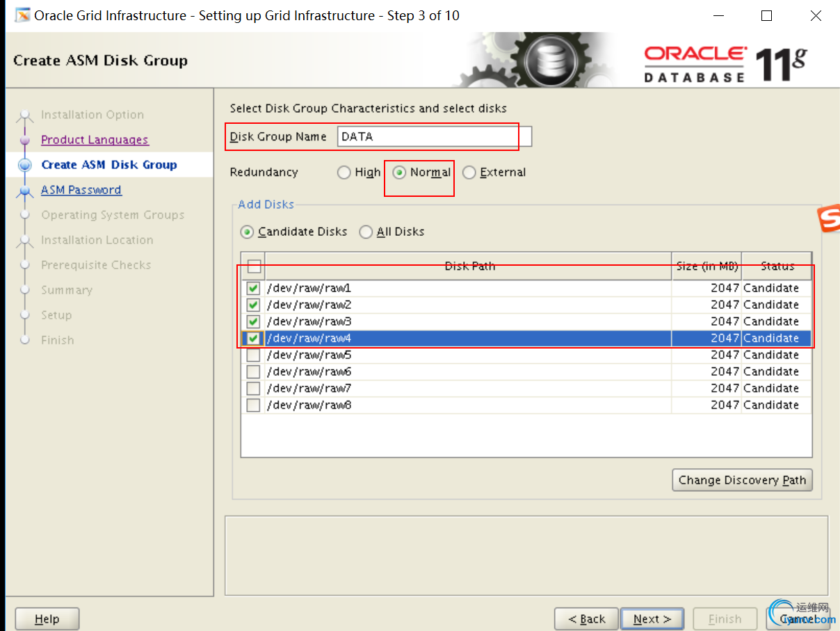The width and height of the screenshot is (840, 631).
Task: Check the /dev/raw/raw7 disk checkbox
Action: [x=253, y=388]
